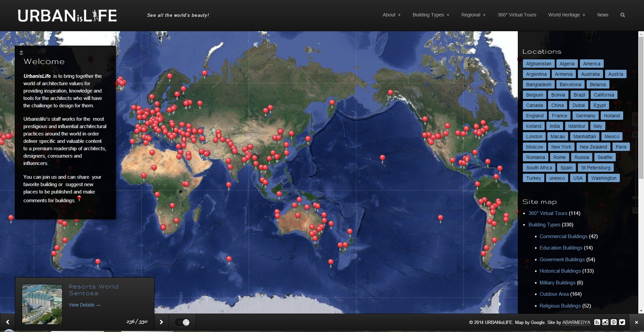Select the unesco location tag
This screenshot has height=332, width=644.
point(557,178)
